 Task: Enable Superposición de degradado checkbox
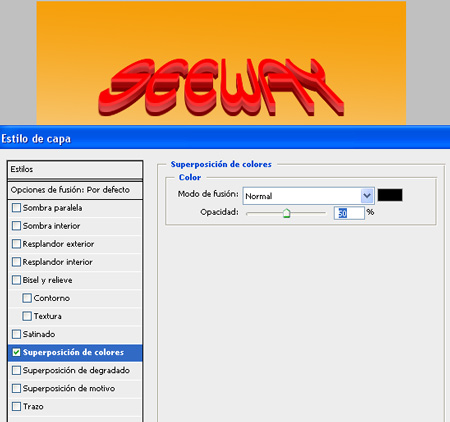click(16, 370)
